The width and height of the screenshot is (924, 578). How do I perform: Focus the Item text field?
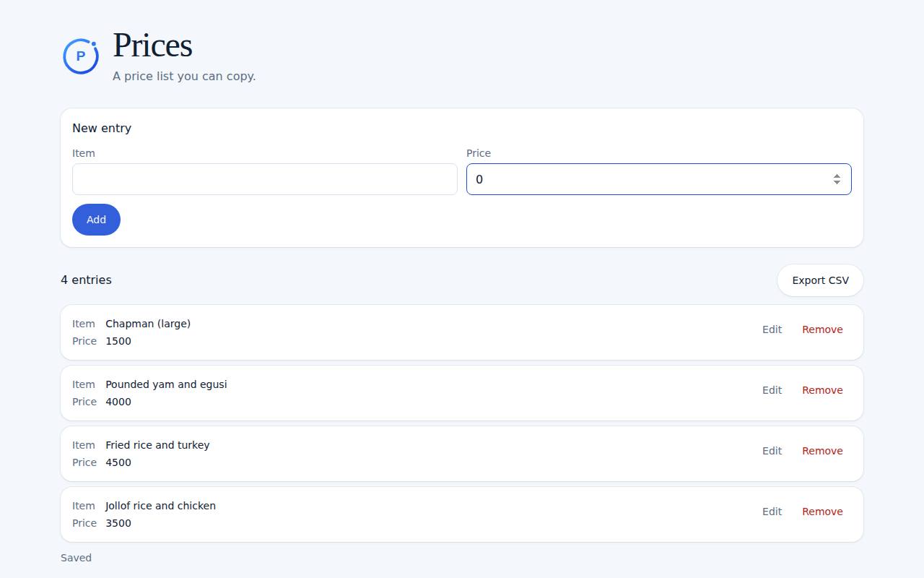pyautogui.click(x=265, y=179)
